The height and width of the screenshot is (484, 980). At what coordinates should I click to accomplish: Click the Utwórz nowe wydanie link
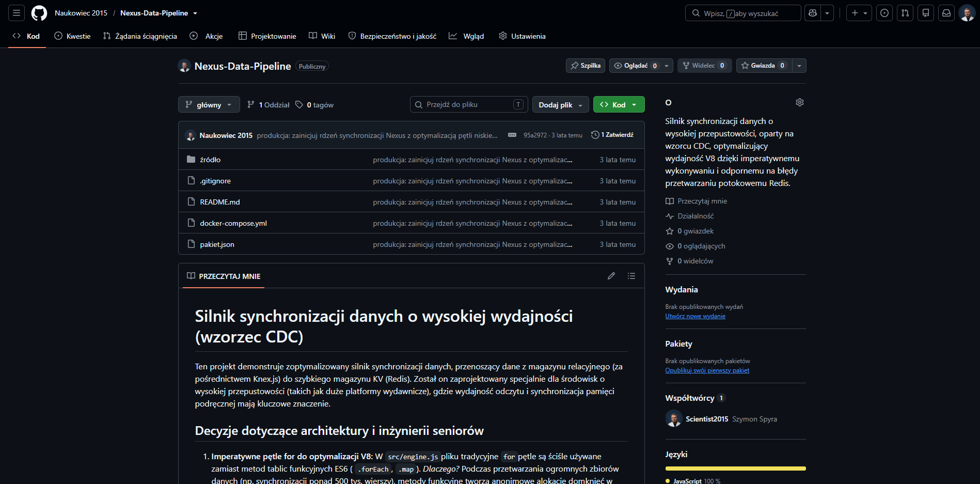pyautogui.click(x=695, y=316)
